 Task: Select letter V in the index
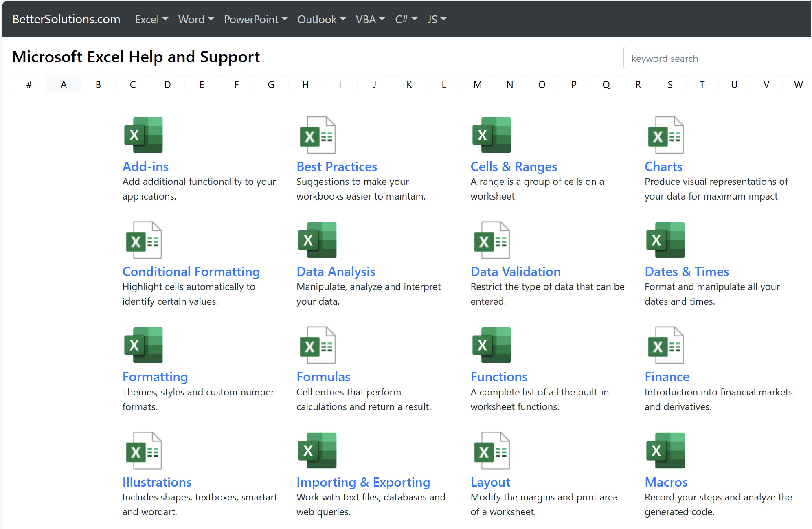point(766,84)
